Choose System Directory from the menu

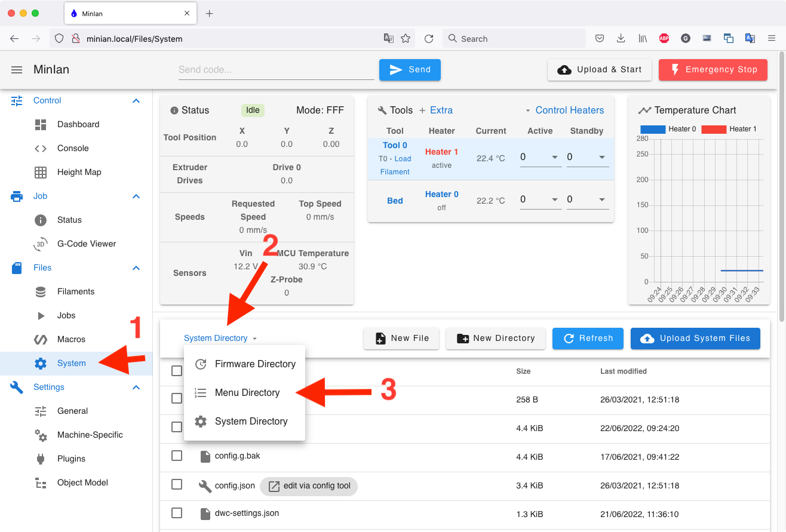click(x=245, y=421)
